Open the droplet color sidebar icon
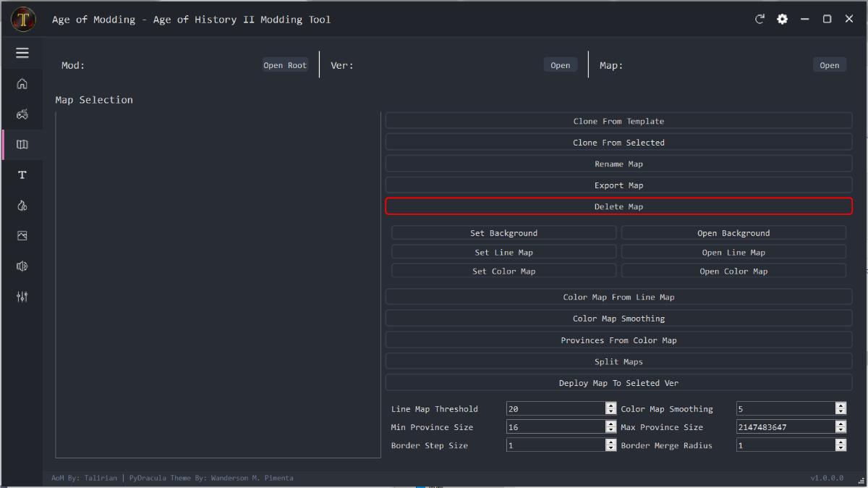868x488 pixels. [x=22, y=205]
